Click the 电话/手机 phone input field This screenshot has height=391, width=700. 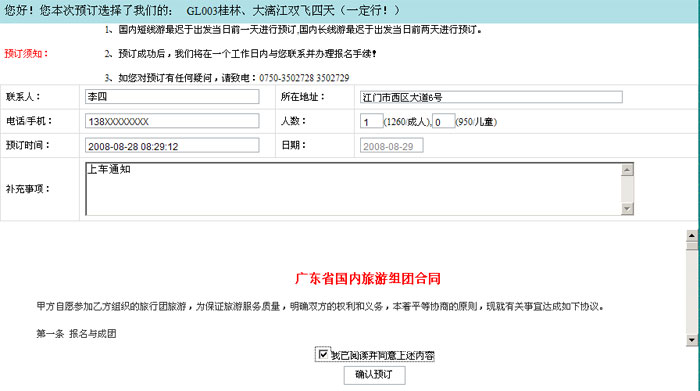172,121
